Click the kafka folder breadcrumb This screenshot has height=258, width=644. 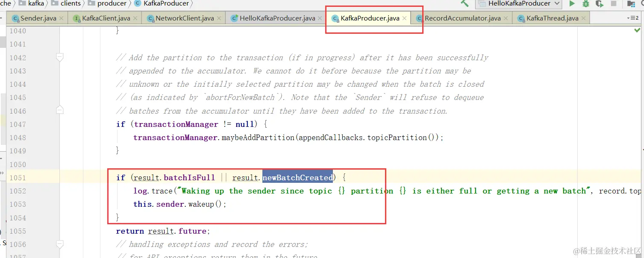[31, 3]
